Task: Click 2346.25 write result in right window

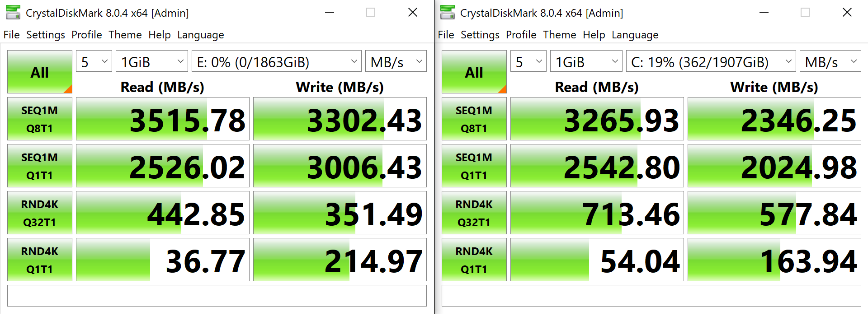Action: click(x=774, y=119)
